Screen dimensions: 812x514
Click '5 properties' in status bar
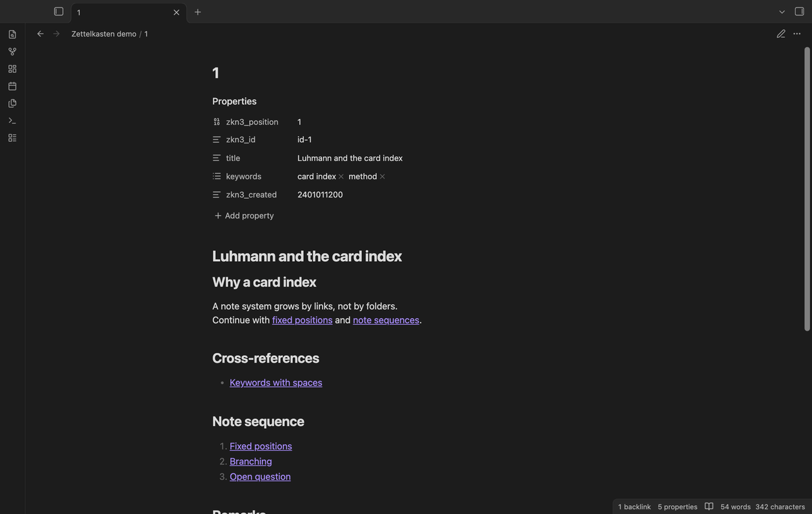[677, 507]
